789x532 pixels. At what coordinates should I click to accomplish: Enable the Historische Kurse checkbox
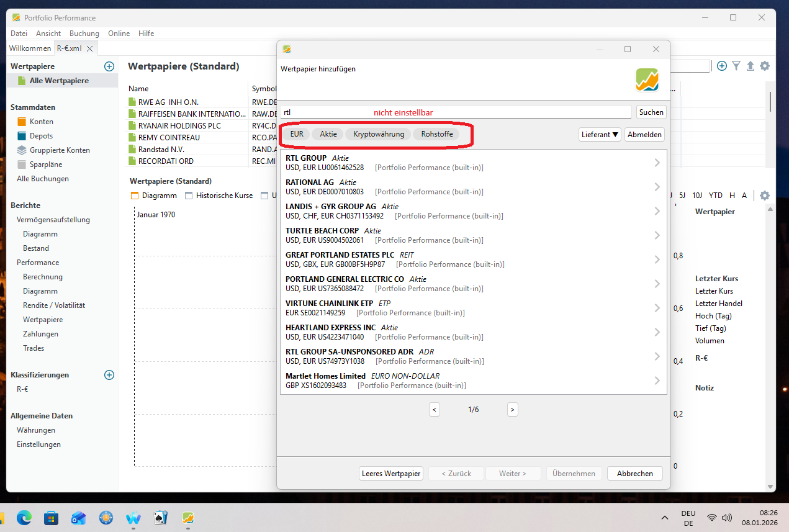189,196
